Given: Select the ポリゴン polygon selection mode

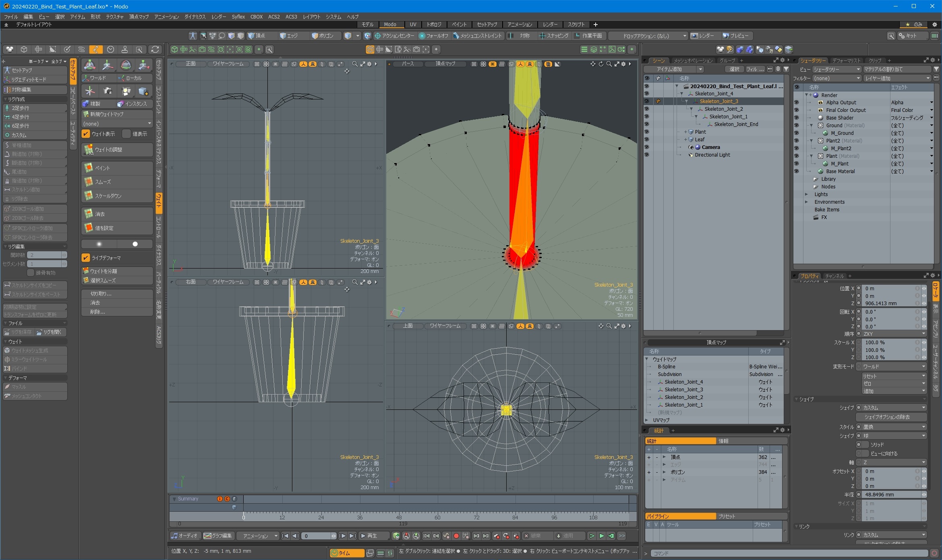Looking at the screenshot, I should pos(325,36).
